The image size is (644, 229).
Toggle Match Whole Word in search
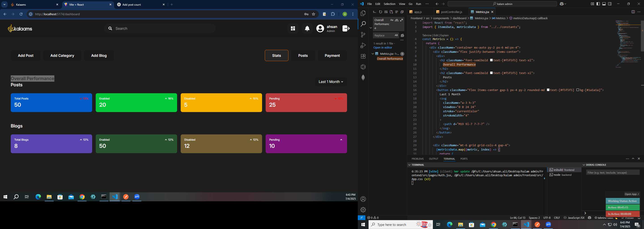pyautogui.click(x=397, y=20)
